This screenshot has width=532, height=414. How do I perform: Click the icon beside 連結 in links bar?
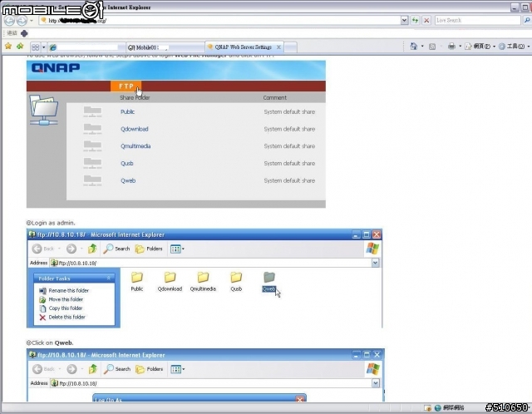pos(24,33)
